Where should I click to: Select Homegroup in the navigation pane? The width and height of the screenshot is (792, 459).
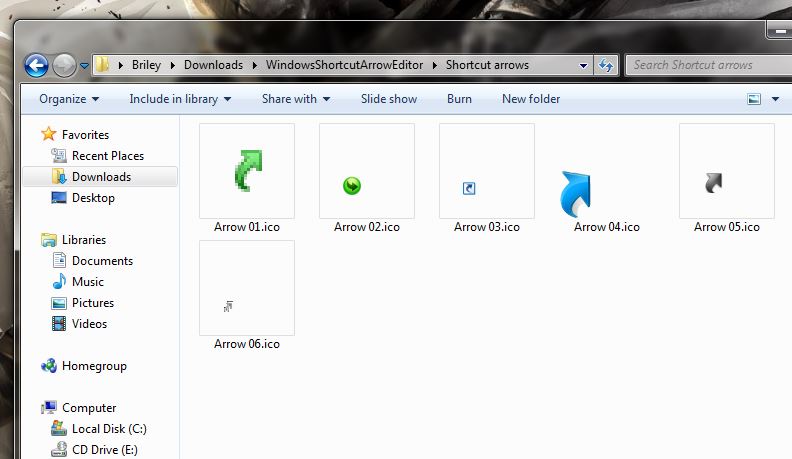(x=94, y=366)
